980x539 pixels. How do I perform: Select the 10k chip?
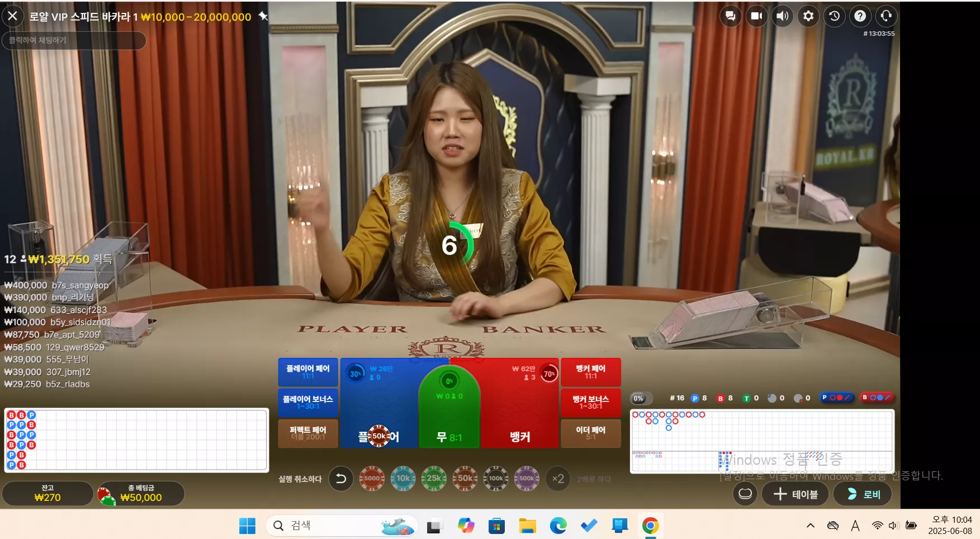[403, 479]
